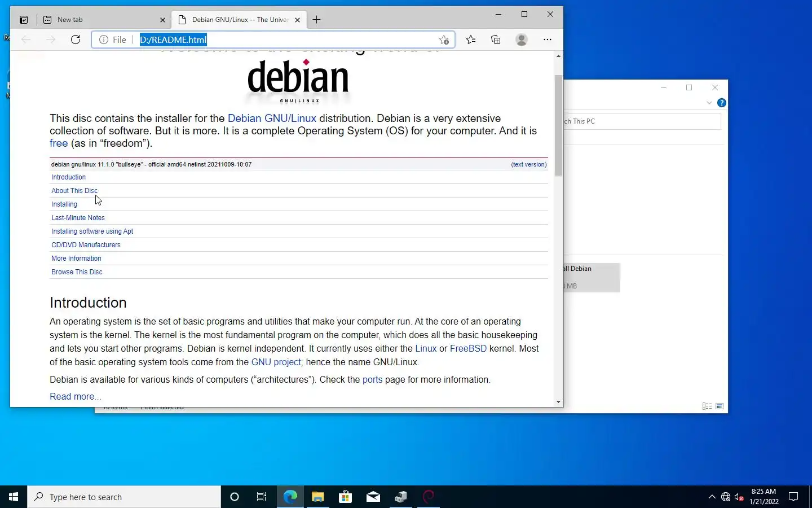Screen dimensions: 812x508
Task: Open the clock showing 8:25 AM
Action: click(x=764, y=497)
